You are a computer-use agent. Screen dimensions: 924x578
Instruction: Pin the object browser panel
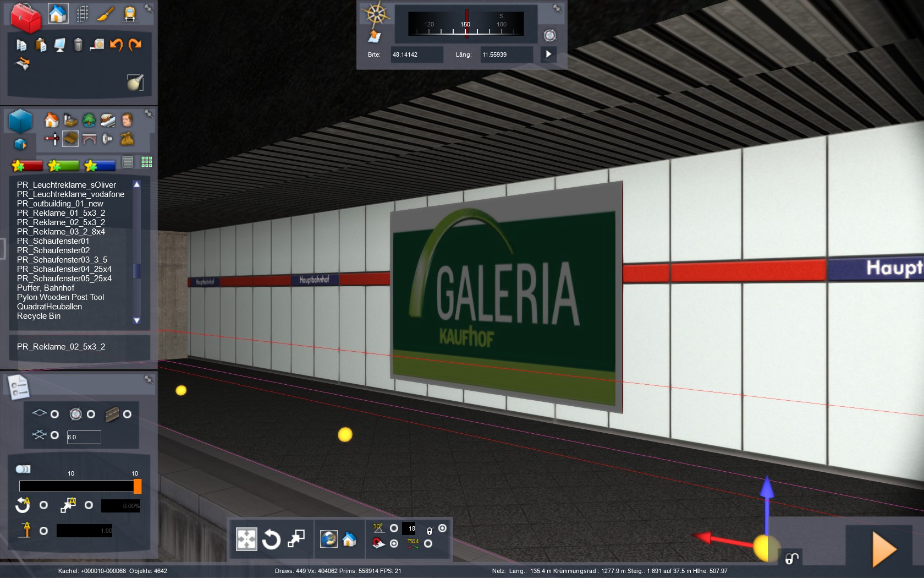pyautogui.click(x=148, y=113)
